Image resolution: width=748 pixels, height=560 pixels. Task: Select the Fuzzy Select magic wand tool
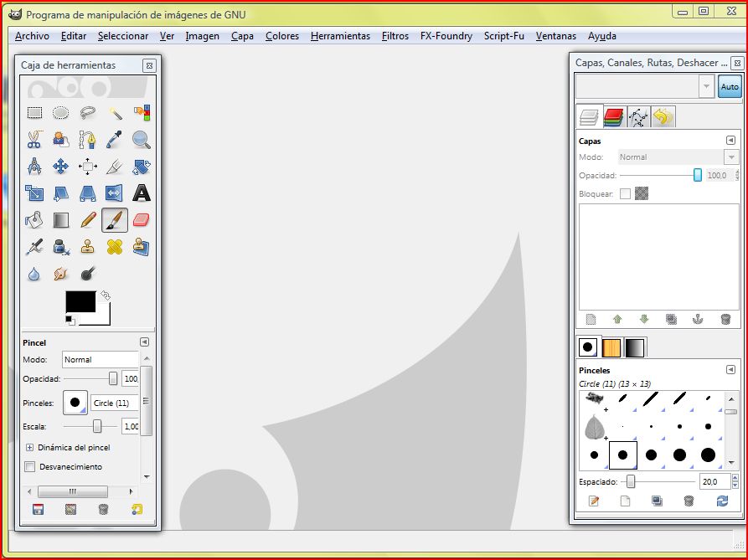pyautogui.click(x=115, y=113)
